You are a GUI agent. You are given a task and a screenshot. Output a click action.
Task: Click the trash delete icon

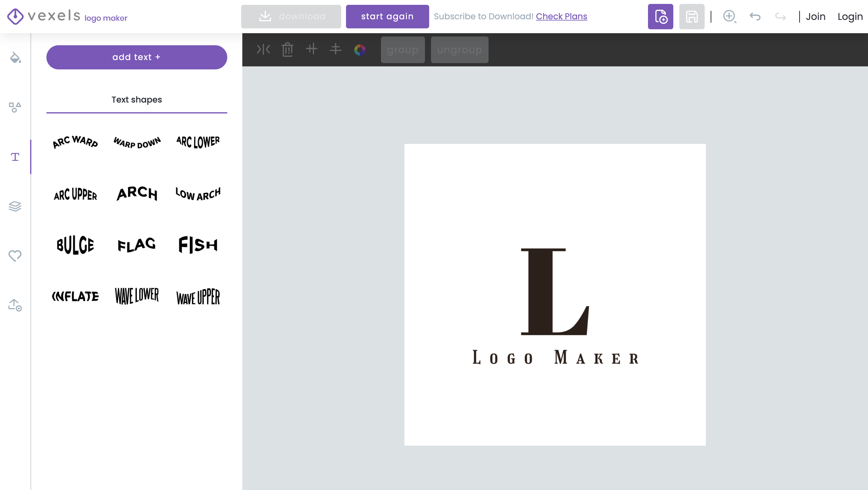(x=288, y=49)
